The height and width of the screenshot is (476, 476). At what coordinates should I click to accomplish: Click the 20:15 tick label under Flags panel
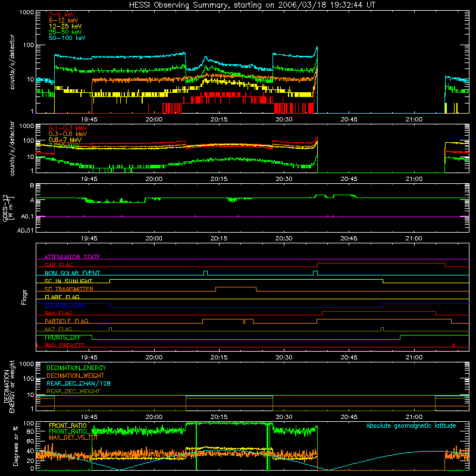[x=219, y=358]
